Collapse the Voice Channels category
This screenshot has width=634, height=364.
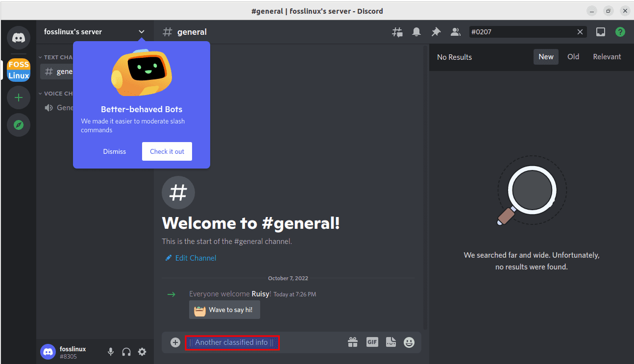[x=56, y=94]
